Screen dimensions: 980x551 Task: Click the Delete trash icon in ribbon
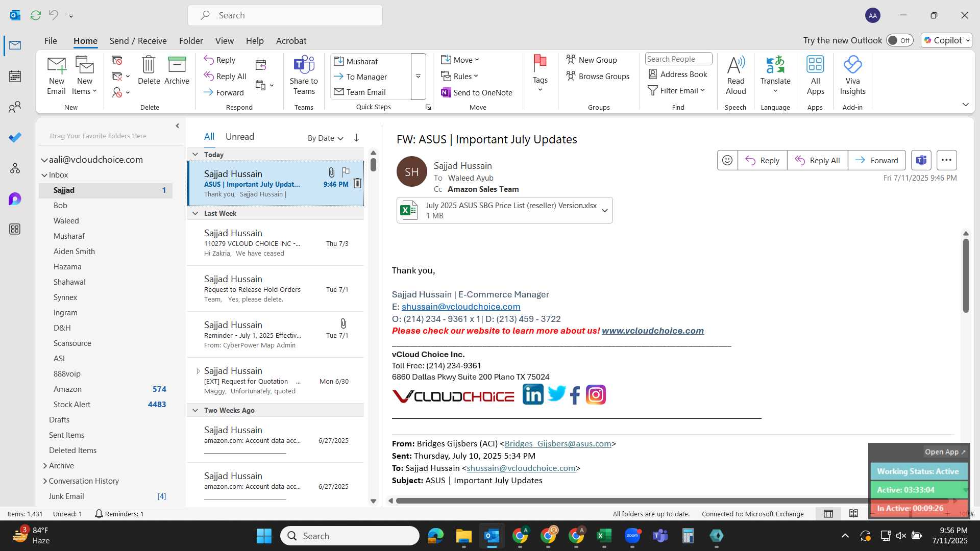149,70
